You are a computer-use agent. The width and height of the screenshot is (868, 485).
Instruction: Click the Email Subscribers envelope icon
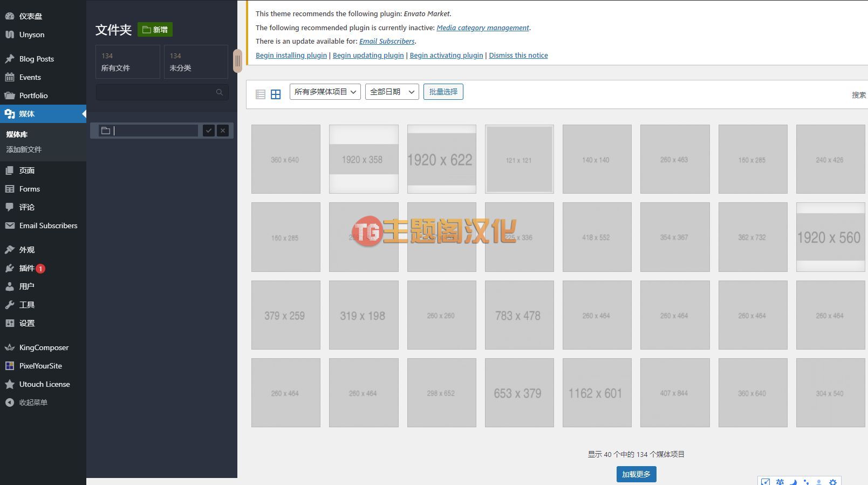(x=10, y=226)
